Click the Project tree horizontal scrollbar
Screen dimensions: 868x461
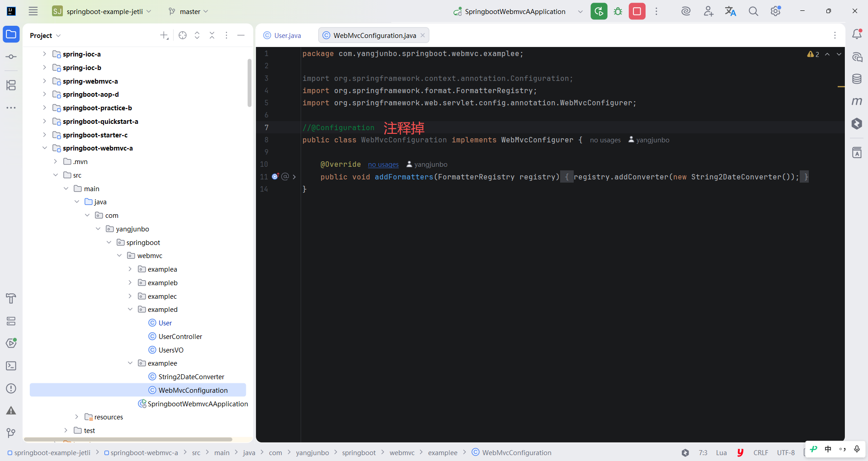click(x=128, y=439)
